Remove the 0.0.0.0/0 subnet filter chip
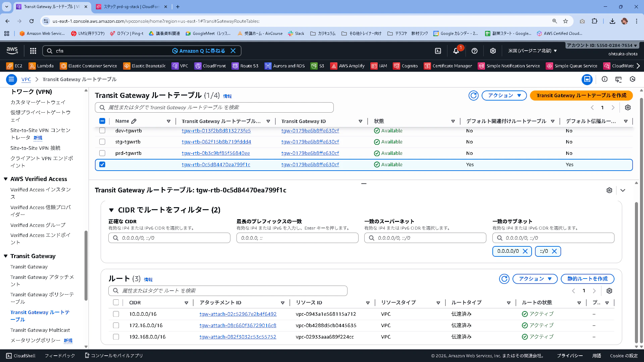Viewport: 644px width, 362px height. [x=525, y=251]
